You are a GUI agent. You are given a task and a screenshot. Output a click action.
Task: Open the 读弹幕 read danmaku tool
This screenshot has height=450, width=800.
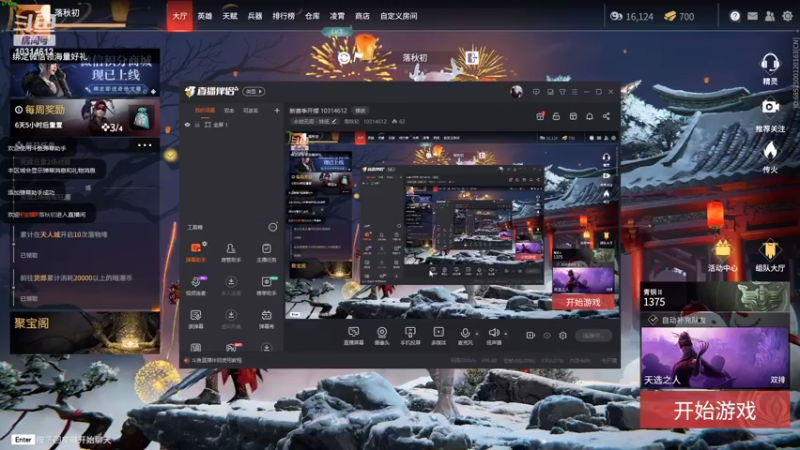[x=195, y=319]
